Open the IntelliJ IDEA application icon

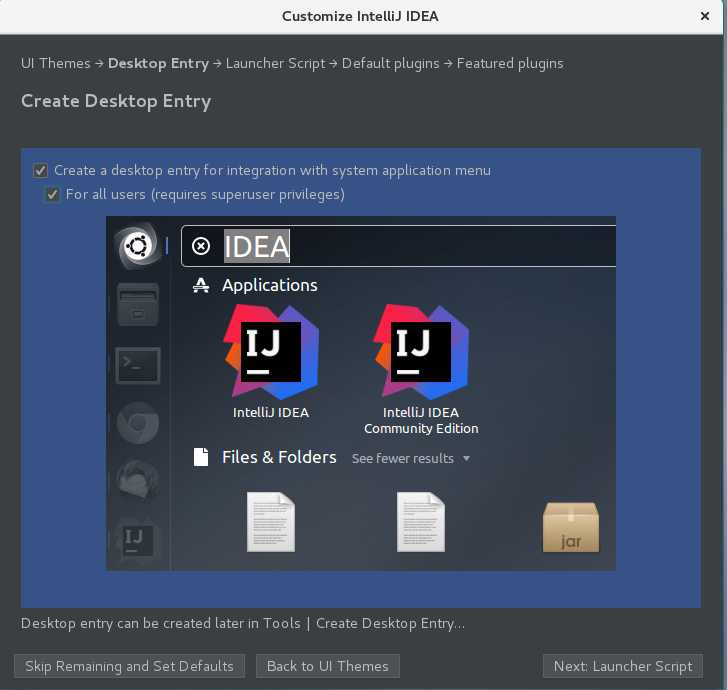click(271, 352)
